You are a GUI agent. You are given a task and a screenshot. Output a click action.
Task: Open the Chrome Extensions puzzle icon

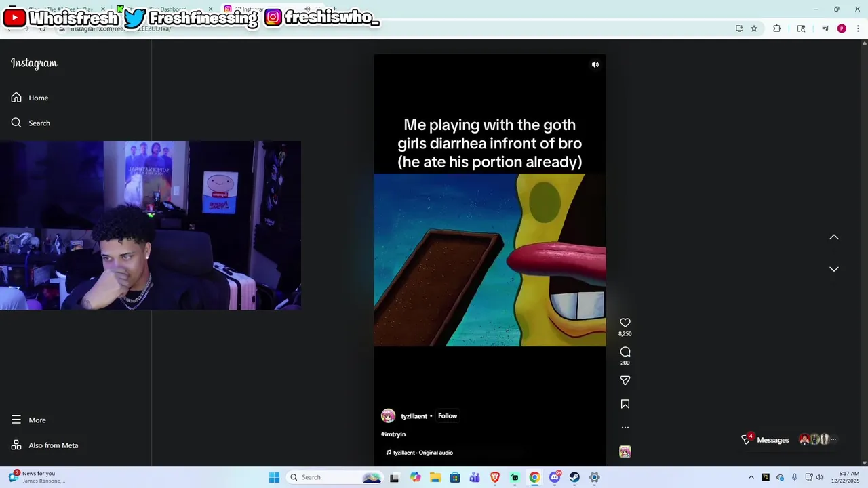pos(777,28)
